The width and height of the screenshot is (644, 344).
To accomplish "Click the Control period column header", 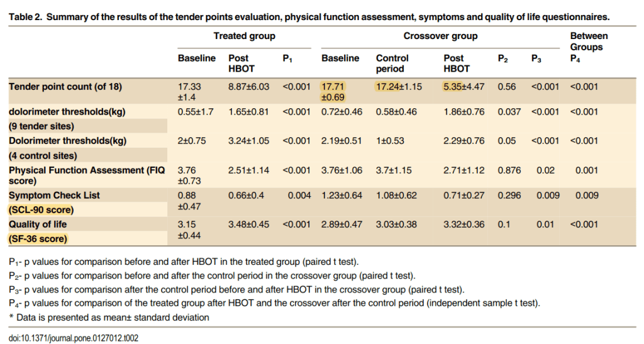I will point(390,63).
